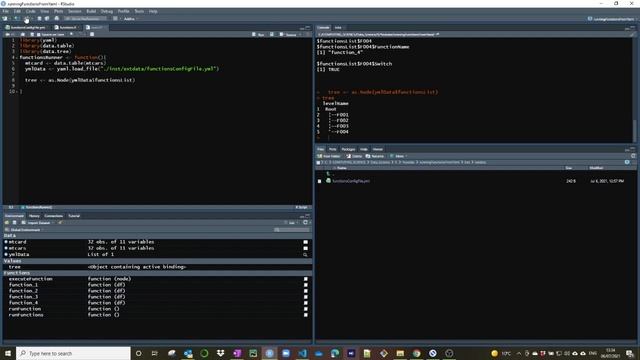Open the List view dropdown in Environment
This screenshot has height=360, width=640.
point(291,223)
